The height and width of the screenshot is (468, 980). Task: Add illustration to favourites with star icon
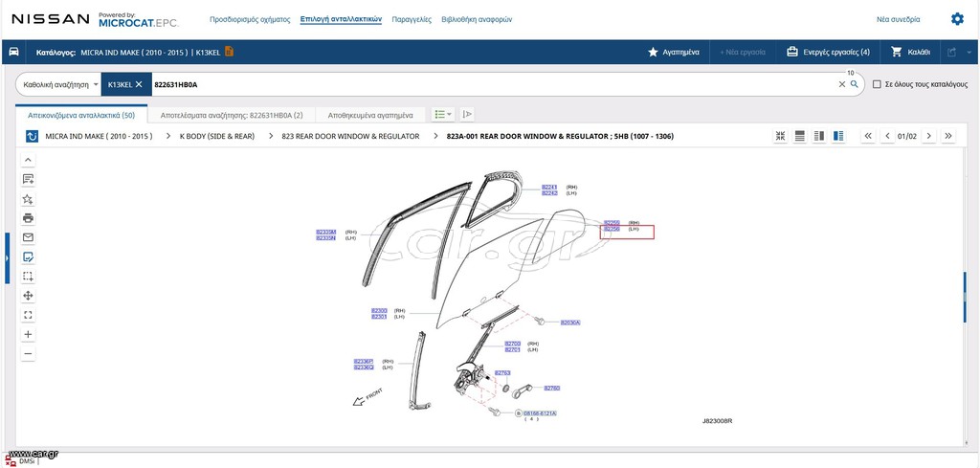click(x=28, y=199)
